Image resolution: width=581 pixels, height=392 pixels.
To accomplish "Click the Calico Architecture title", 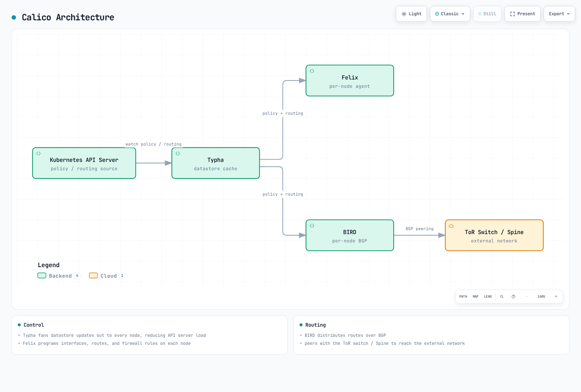I will coord(68,17).
